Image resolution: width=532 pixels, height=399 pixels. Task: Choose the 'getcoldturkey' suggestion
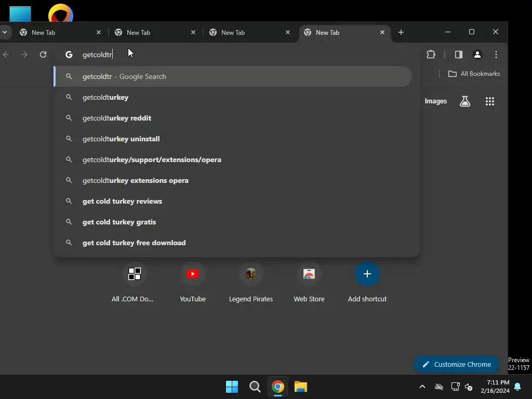click(x=233, y=97)
